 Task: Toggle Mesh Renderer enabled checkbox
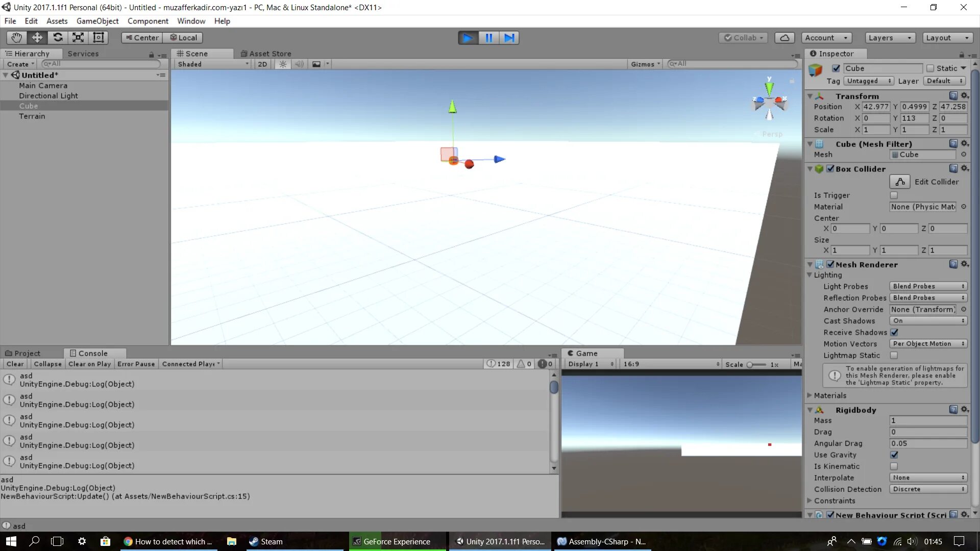tap(830, 264)
